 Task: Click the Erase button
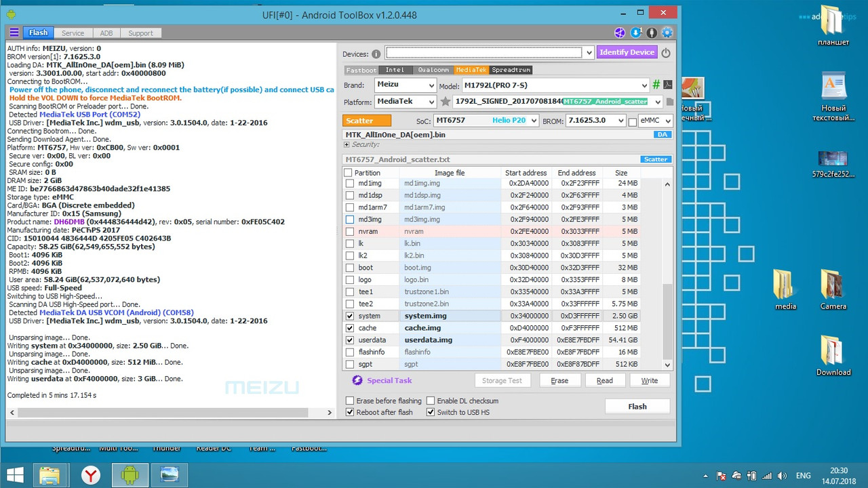coord(559,380)
